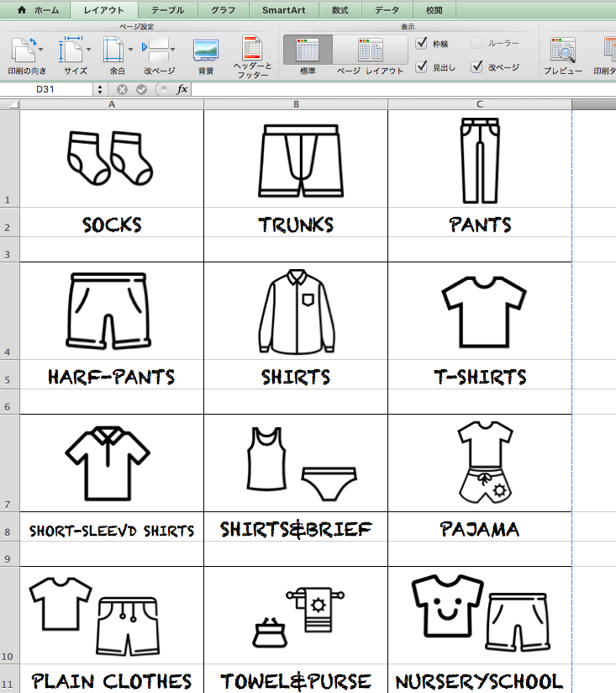
Task: Open the Formulas (数式) tab
Action: click(x=340, y=10)
